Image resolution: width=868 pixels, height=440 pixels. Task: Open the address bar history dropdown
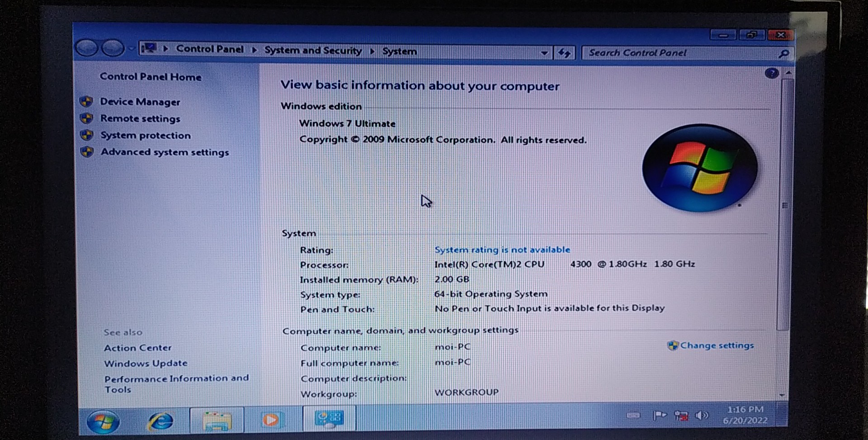(x=544, y=52)
